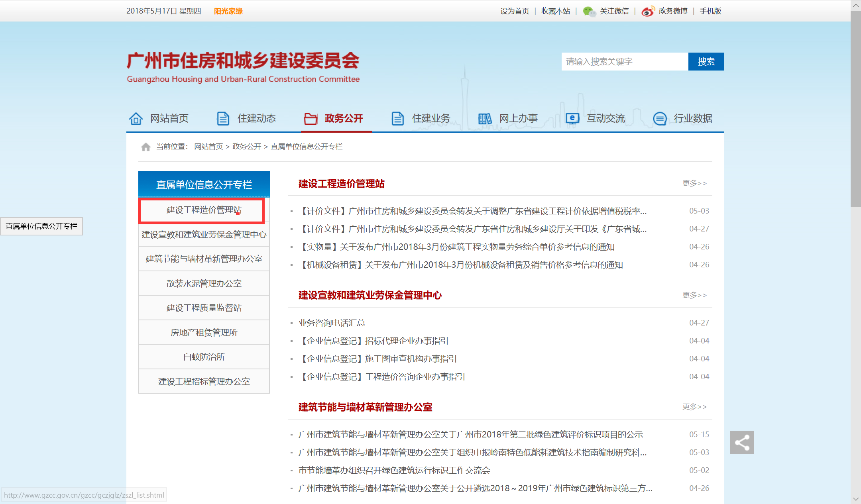
Task: Open the 业务咨询电话汇总 article
Action: (332, 323)
